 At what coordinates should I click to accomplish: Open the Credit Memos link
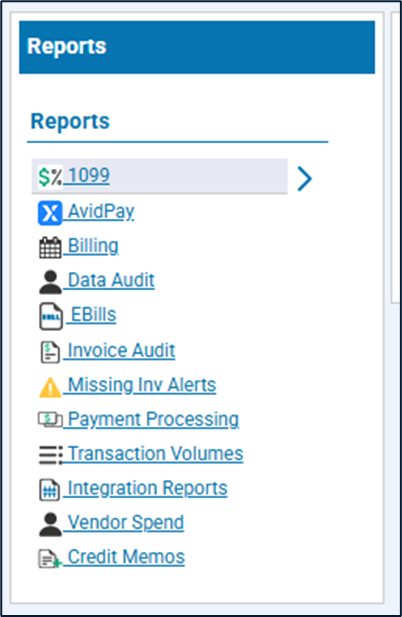click(126, 557)
